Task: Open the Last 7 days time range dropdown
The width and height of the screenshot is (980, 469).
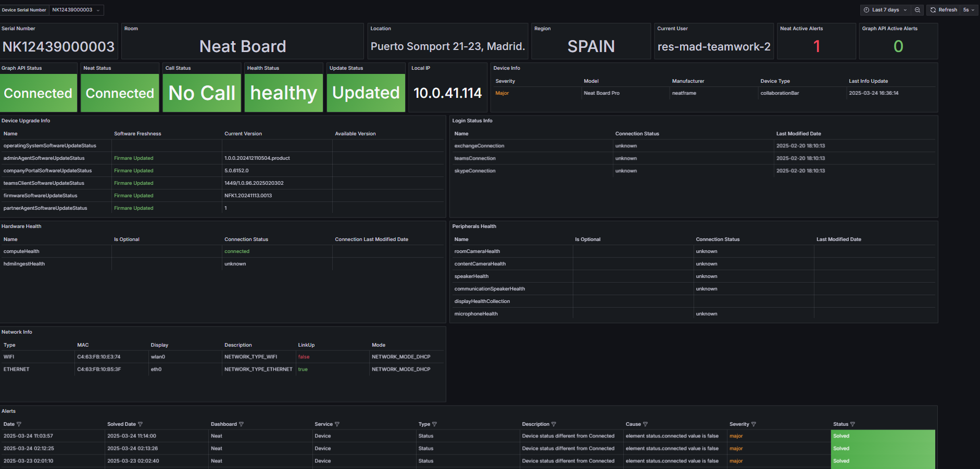Action: [x=885, y=9]
